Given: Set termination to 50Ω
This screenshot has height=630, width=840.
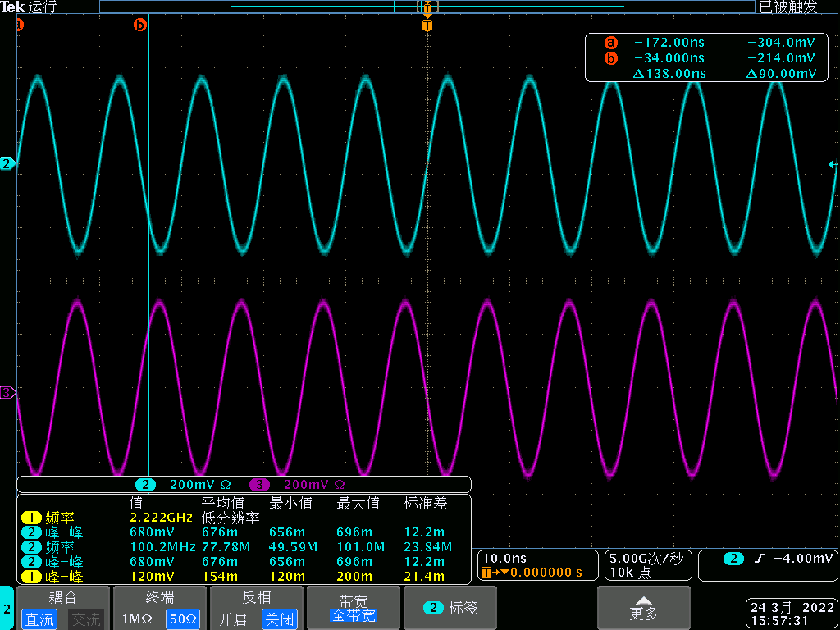Looking at the screenshot, I should pyautogui.click(x=183, y=620).
